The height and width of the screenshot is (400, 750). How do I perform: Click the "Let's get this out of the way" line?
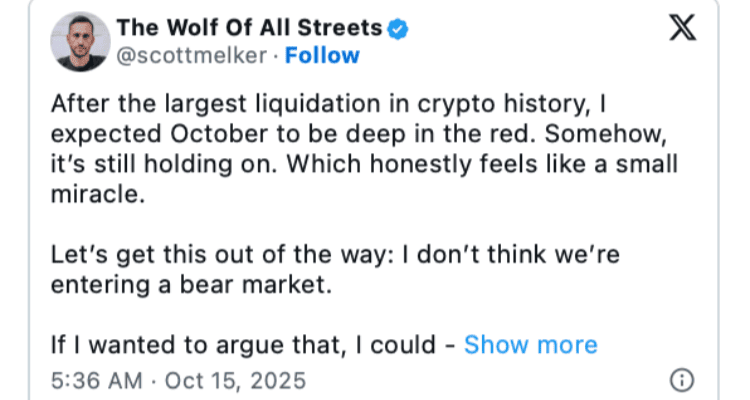pos(220,255)
